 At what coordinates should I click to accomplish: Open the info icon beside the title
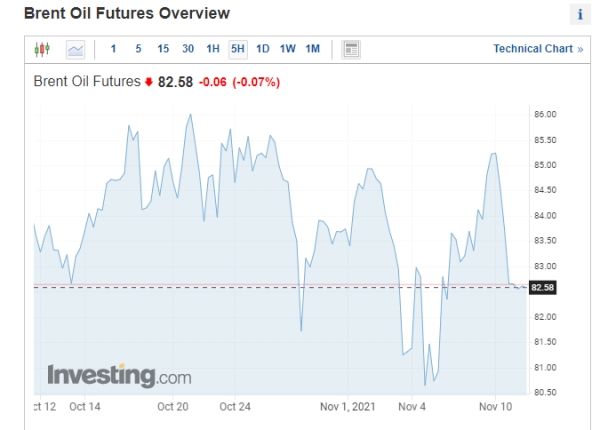[x=580, y=15]
